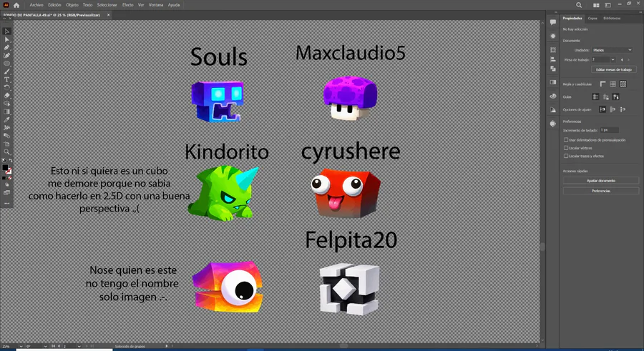Select the Pen tool
Viewport: 644px width, 351px height.
(6, 48)
